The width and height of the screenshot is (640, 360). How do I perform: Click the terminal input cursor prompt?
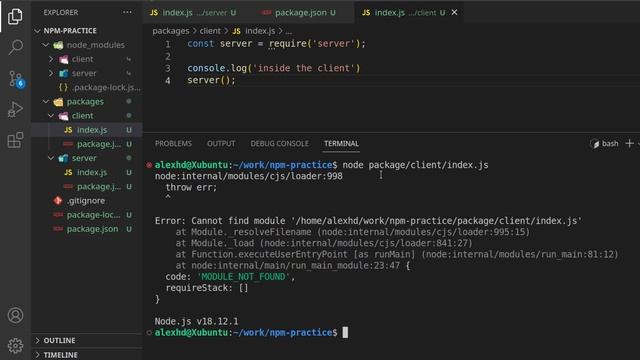[345, 332]
